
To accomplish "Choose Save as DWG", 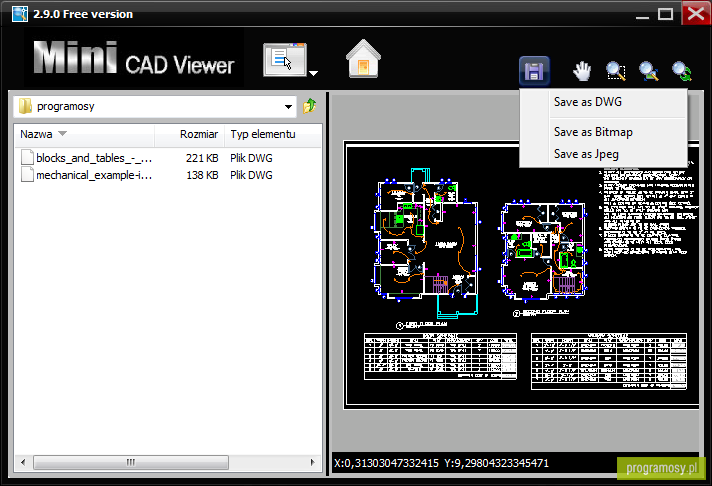I will (588, 102).
